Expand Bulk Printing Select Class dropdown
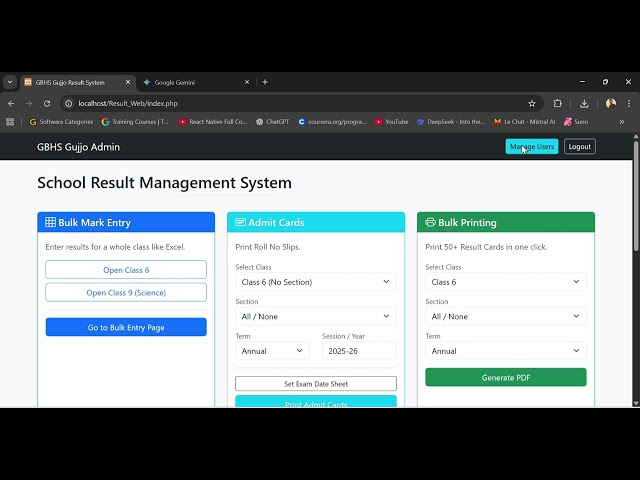Image resolution: width=640 pixels, height=480 pixels. [x=506, y=282]
